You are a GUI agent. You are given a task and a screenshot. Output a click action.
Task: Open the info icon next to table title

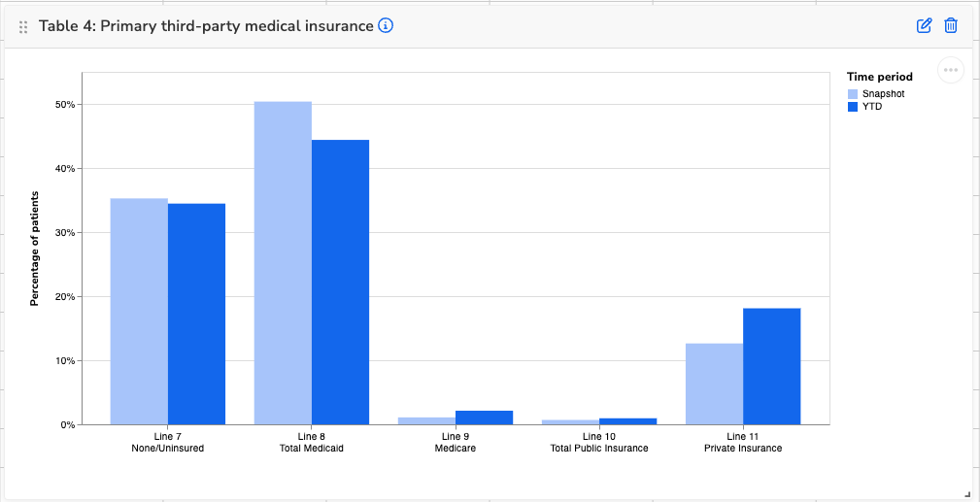[386, 26]
